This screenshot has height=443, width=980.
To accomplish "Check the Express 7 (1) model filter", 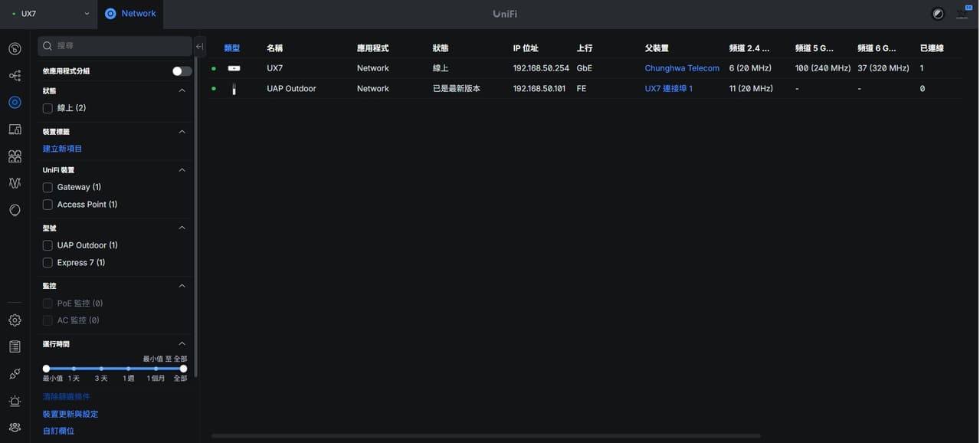I will [48, 263].
